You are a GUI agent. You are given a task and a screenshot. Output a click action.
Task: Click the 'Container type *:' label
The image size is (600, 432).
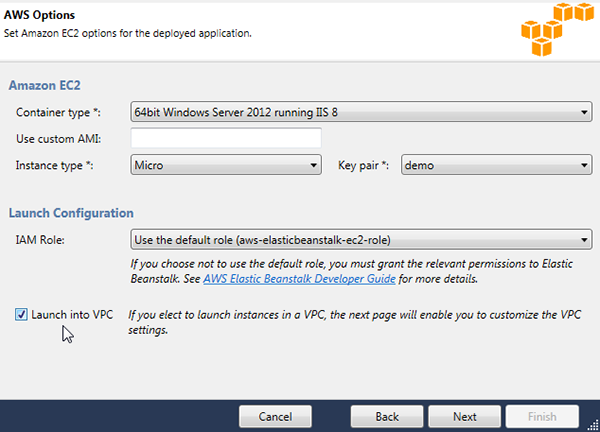point(58,112)
